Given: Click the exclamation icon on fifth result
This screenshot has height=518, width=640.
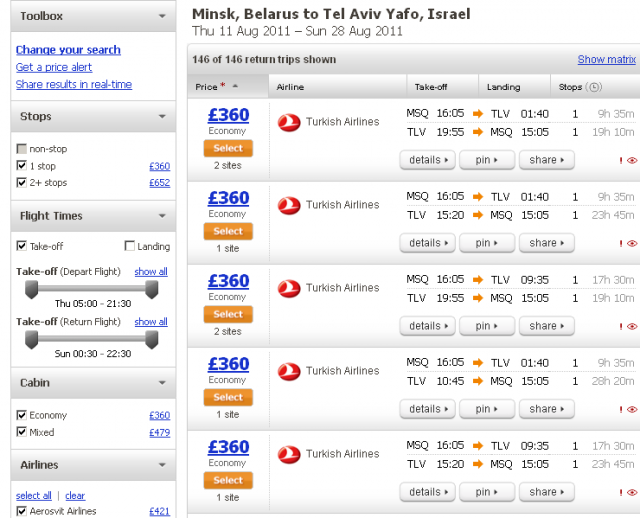Looking at the screenshot, I should (620, 492).
